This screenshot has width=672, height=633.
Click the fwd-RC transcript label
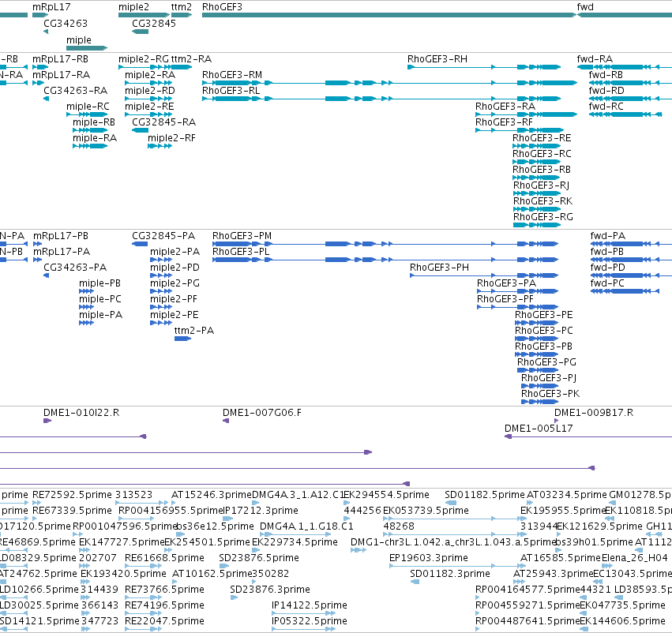(x=606, y=107)
